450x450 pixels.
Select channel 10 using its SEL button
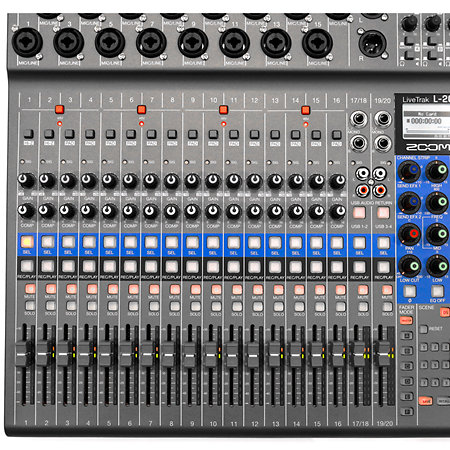coord(213,242)
